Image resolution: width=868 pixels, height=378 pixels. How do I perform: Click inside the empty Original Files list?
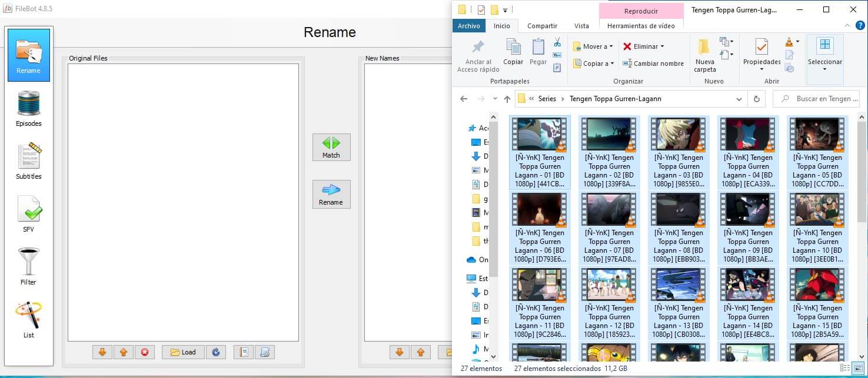point(183,202)
